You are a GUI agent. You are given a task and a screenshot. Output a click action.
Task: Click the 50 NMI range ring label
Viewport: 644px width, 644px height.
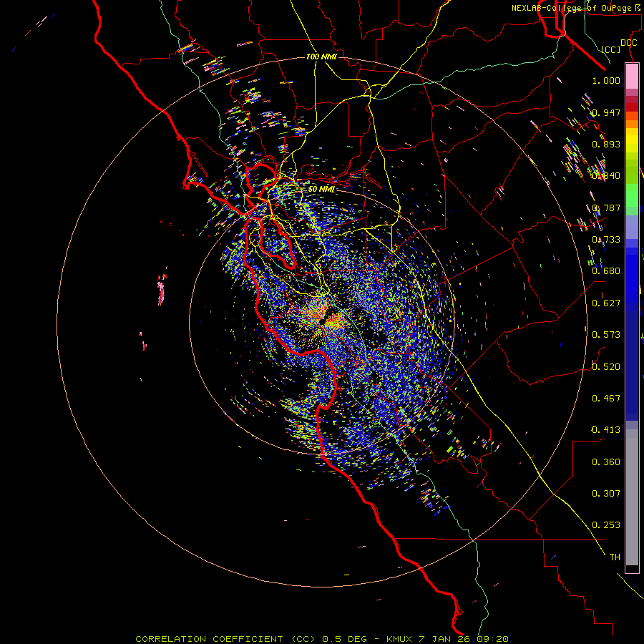321,189
